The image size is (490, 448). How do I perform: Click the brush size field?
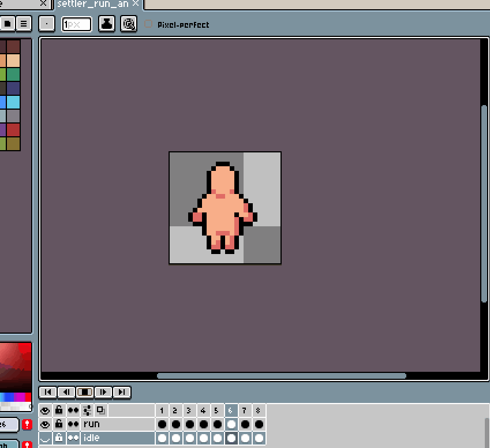click(77, 24)
